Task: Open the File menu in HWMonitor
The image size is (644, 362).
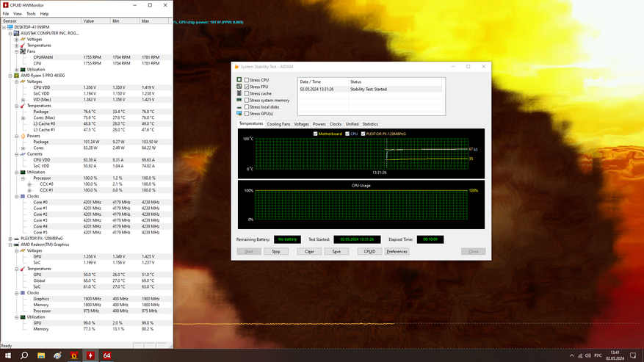Action: [x=6, y=13]
